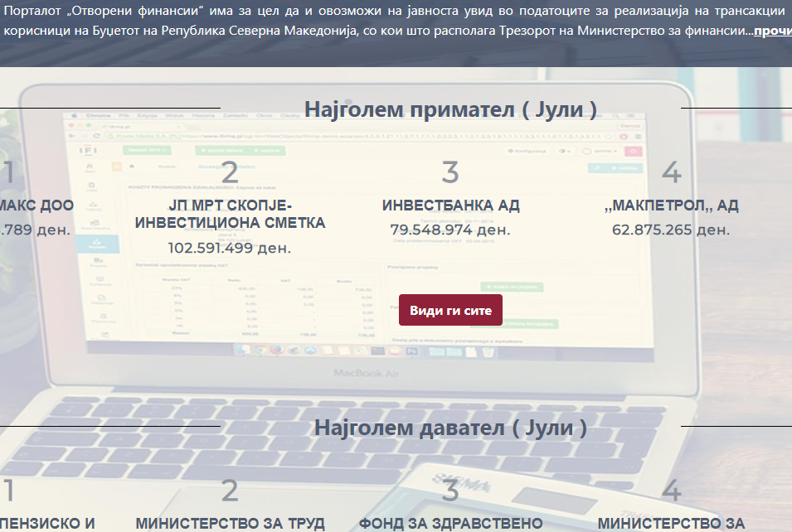Image resolution: width=792 pixels, height=532 pixels.
Task: Select the 'Најголем давател ( Јули )' heading
Action: click(450, 428)
